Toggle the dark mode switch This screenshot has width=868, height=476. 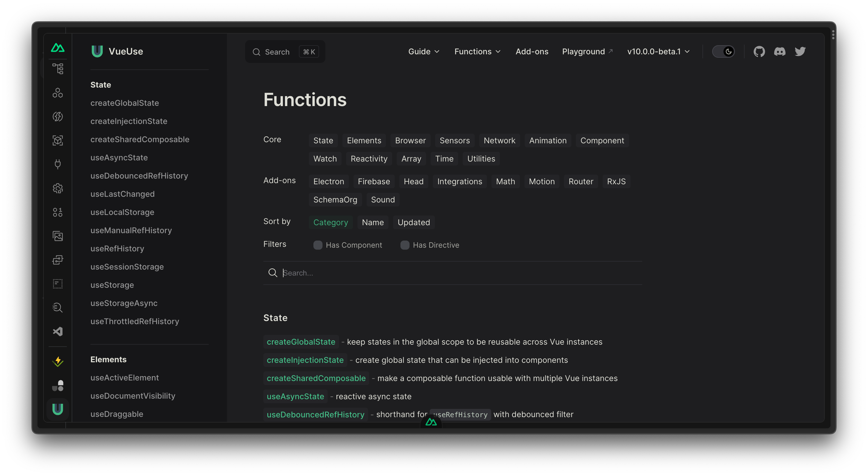click(x=724, y=51)
